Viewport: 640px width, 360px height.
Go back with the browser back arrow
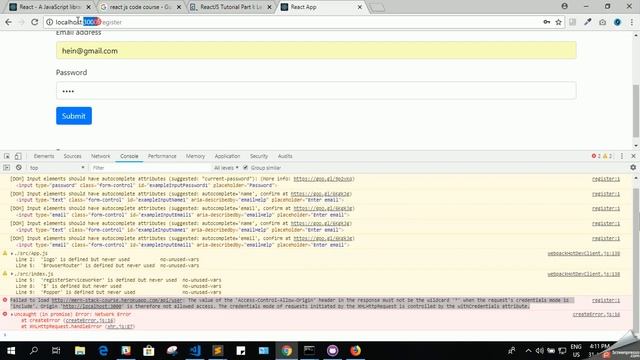click(9, 22)
